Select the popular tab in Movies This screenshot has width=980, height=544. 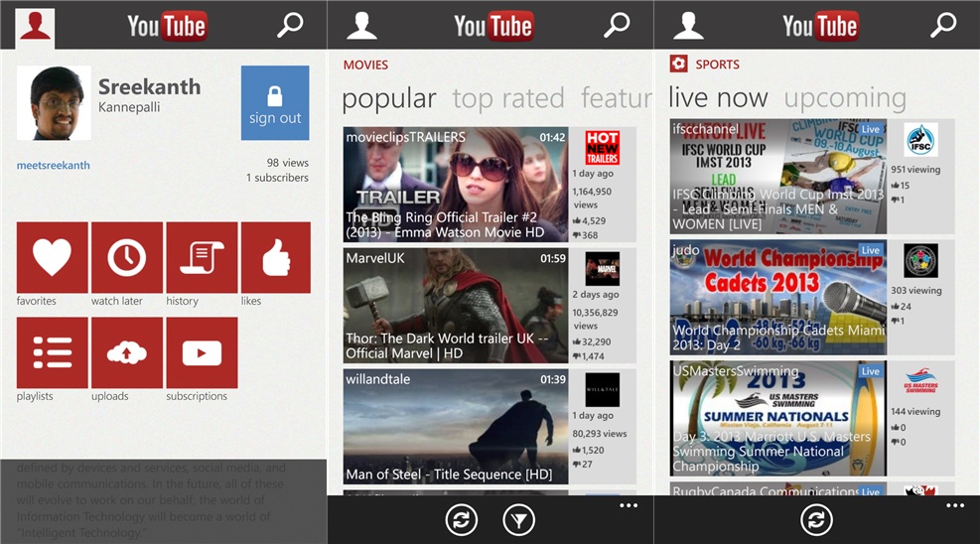click(x=389, y=98)
